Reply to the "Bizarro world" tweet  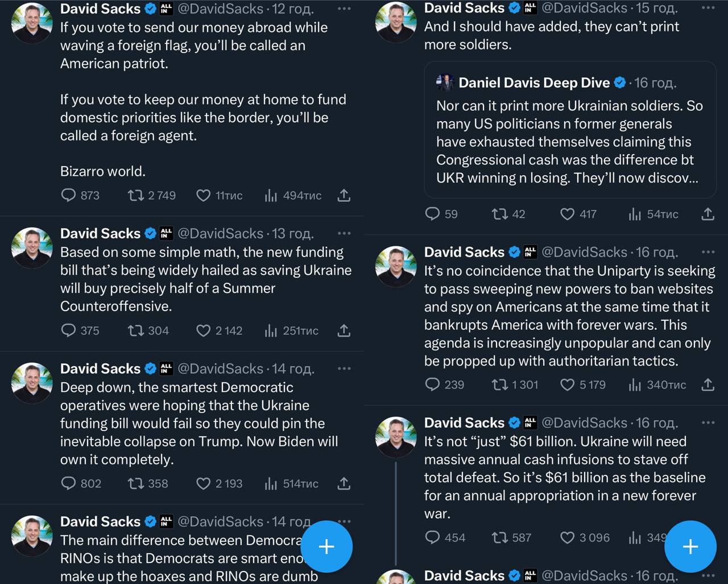coord(69,196)
